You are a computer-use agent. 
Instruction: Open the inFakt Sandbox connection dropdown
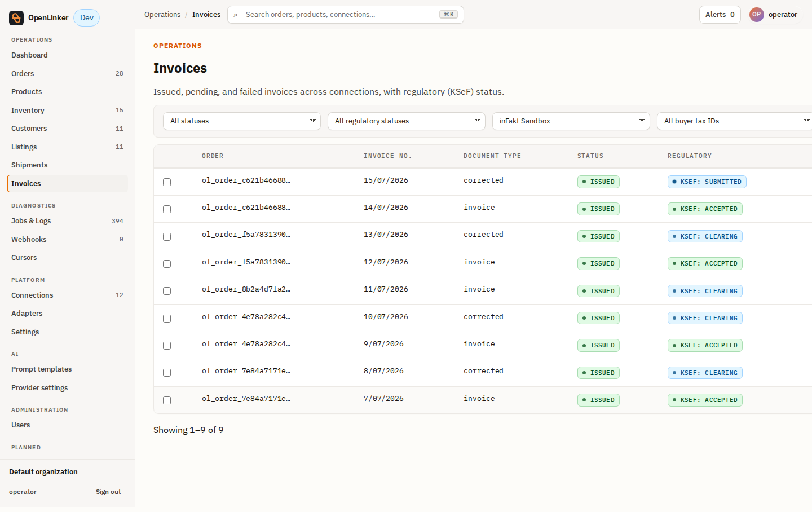coord(571,121)
